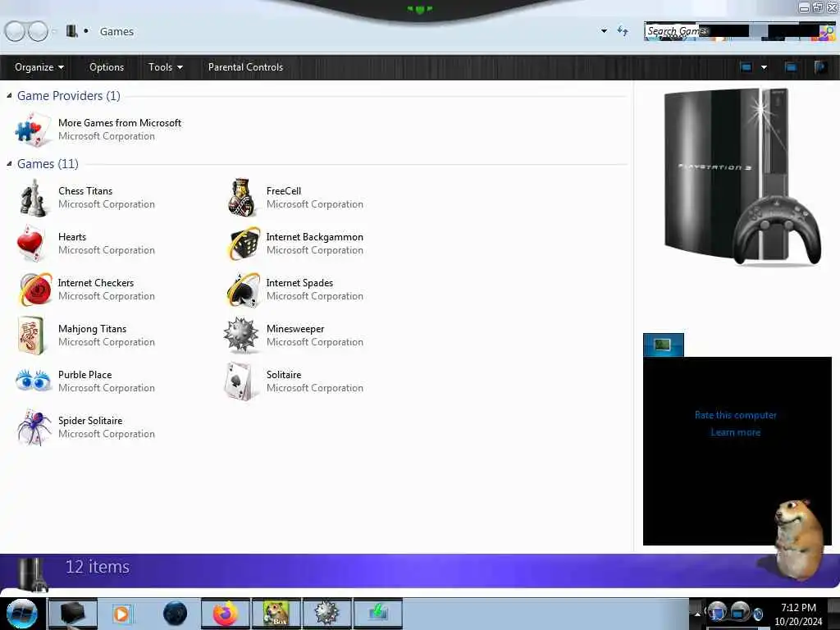Click the Spider Solitaire spider icon
Screen dimensions: 840x630
33,427
